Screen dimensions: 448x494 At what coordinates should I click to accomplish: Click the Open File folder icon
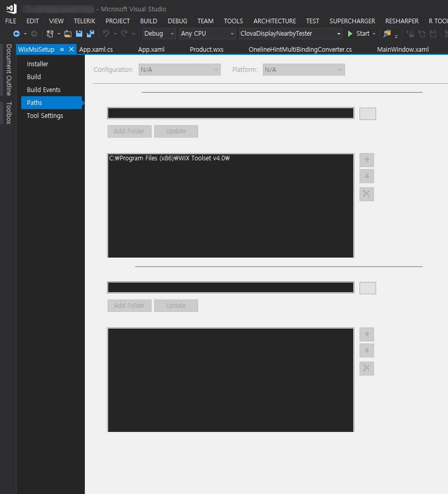coord(67,34)
